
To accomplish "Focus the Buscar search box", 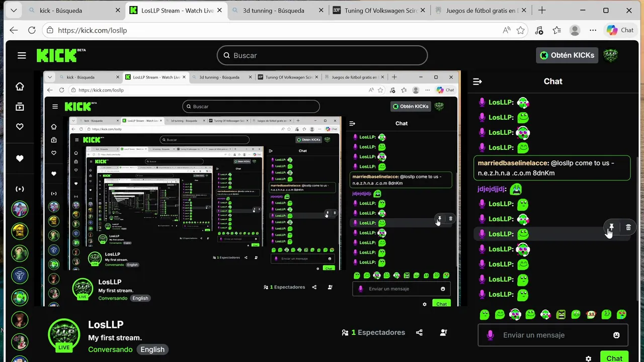I will point(322,55).
